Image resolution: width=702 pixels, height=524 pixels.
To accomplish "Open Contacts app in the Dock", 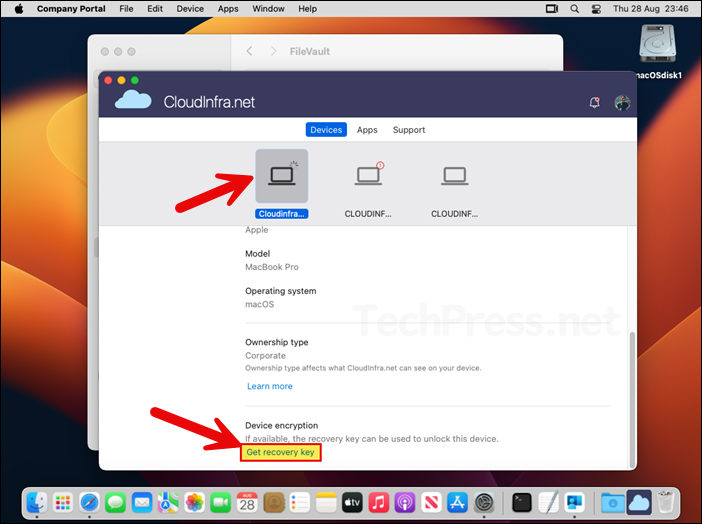I will click(274, 503).
